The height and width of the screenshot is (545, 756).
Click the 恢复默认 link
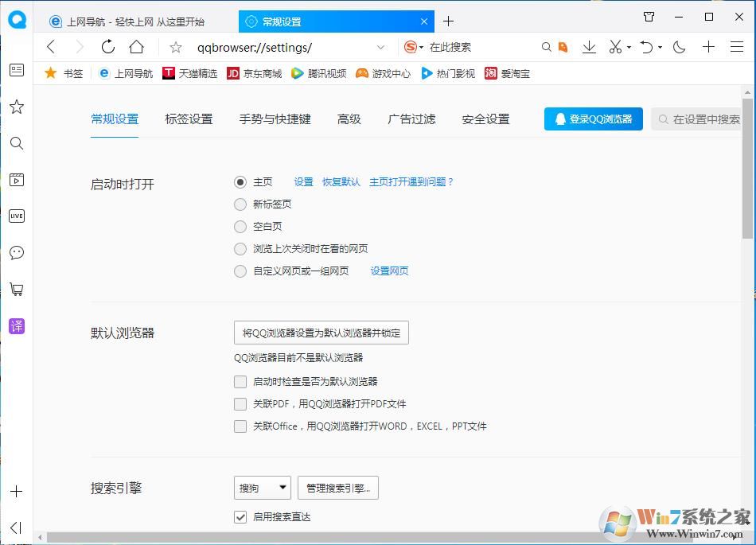pyautogui.click(x=341, y=182)
